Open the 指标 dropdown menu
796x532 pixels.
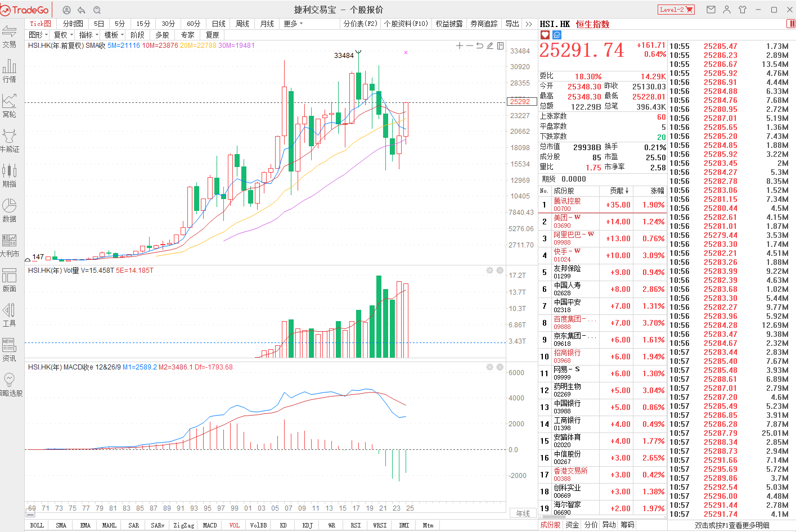(x=88, y=35)
